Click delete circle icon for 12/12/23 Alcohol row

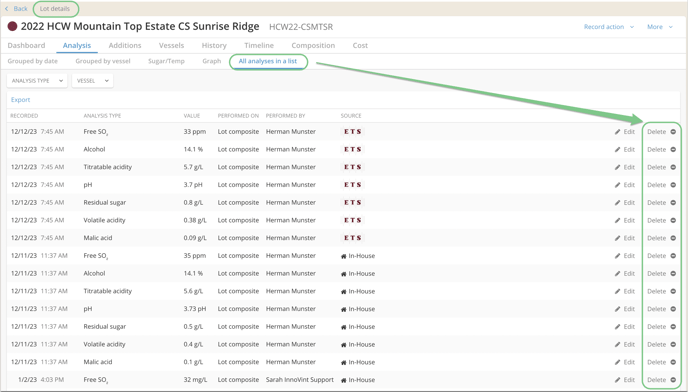(673, 149)
